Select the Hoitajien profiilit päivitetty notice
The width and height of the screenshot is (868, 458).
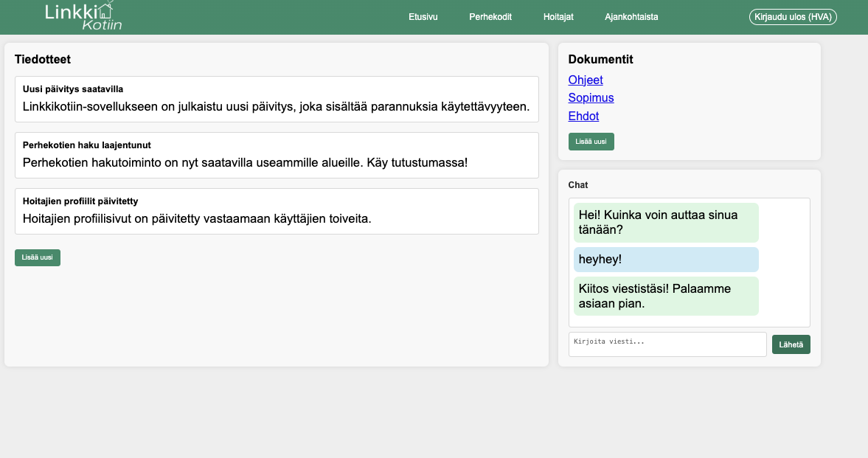click(277, 211)
